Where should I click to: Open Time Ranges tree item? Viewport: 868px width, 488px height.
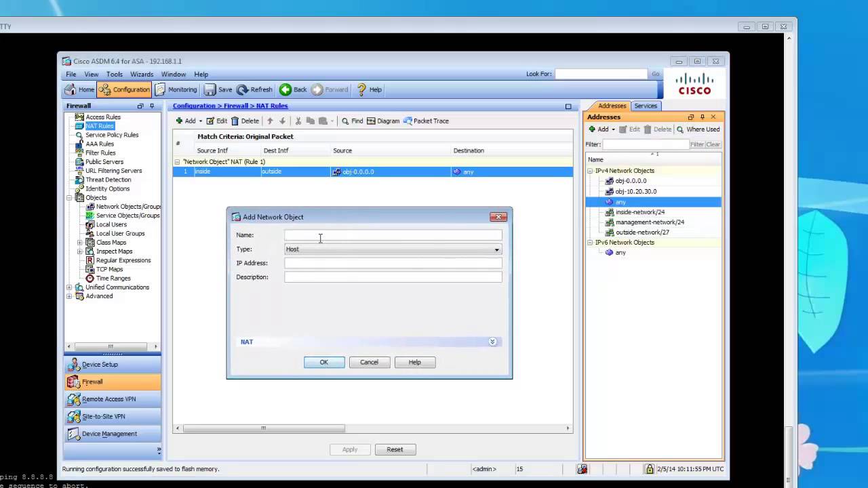click(113, 278)
